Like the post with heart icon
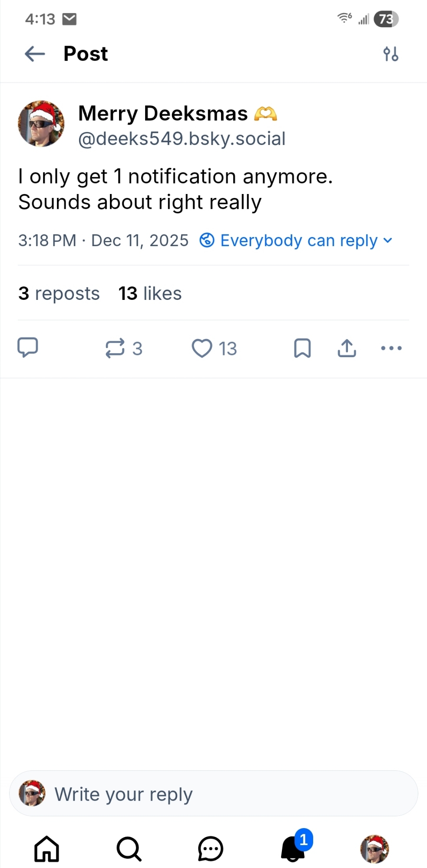This screenshot has height=868, width=427. coord(202,348)
